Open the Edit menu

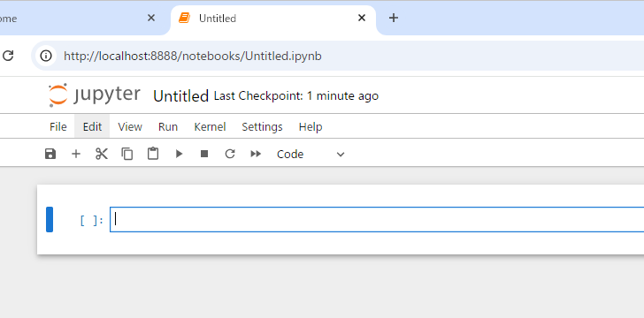92,127
